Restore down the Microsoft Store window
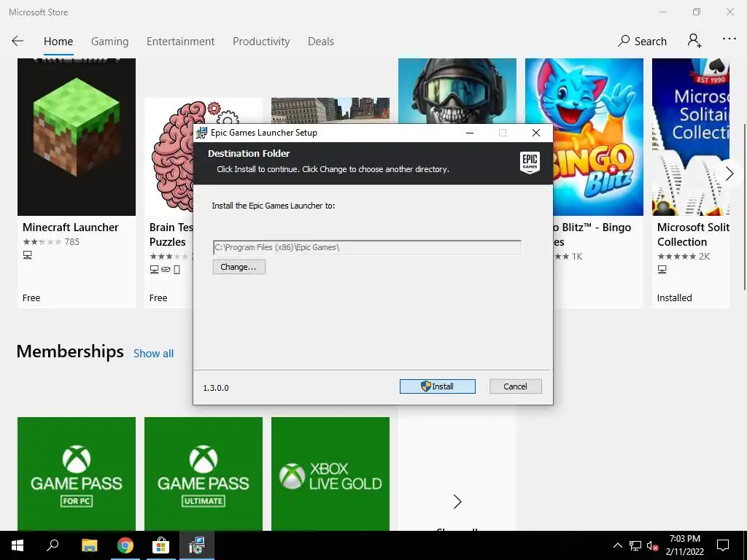 click(x=697, y=12)
